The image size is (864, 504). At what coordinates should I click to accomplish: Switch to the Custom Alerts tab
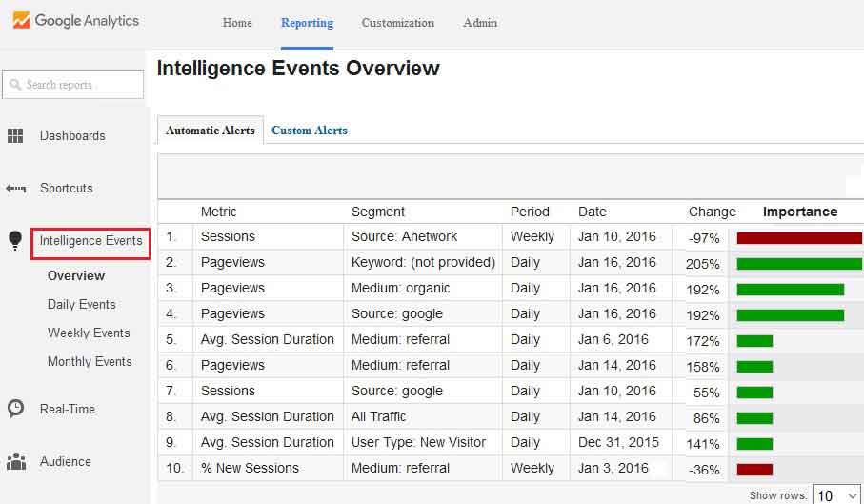tap(310, 131)
